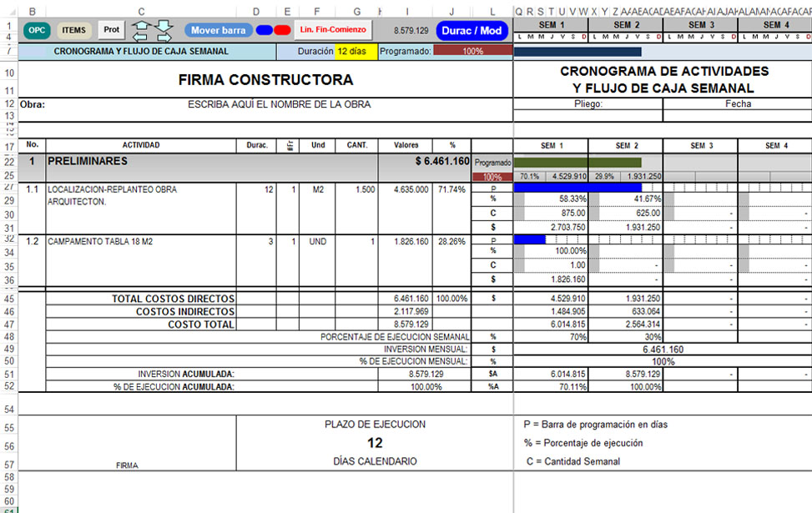
Task: Click the right arrow shape icon
Action: tap(164, 36)
